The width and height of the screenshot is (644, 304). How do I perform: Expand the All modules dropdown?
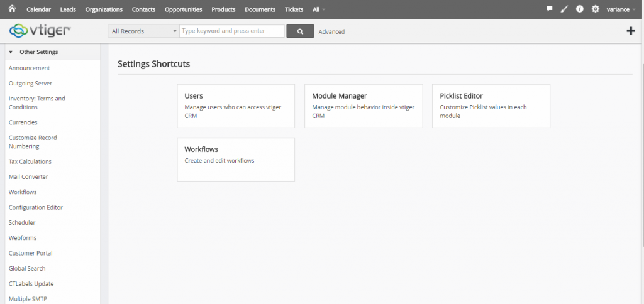[x=319, y=9]
